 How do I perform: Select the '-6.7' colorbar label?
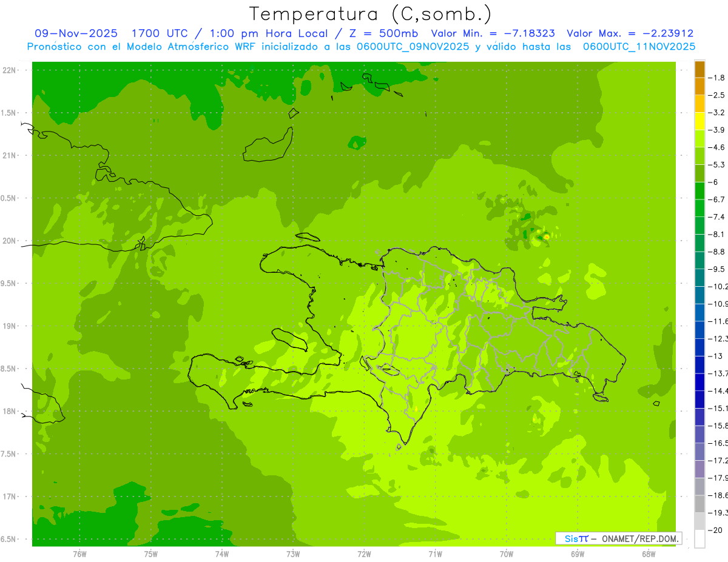(x=716, y=199)
